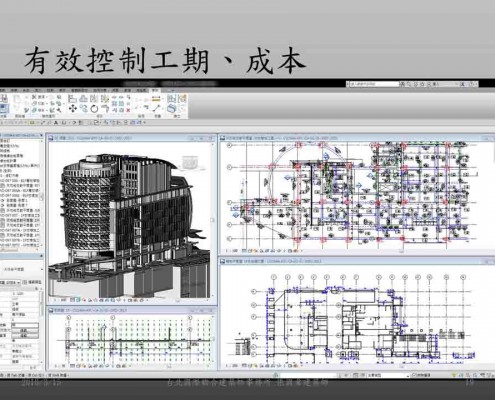Click the red Delete icon in the ribbon

pos(128,110)
